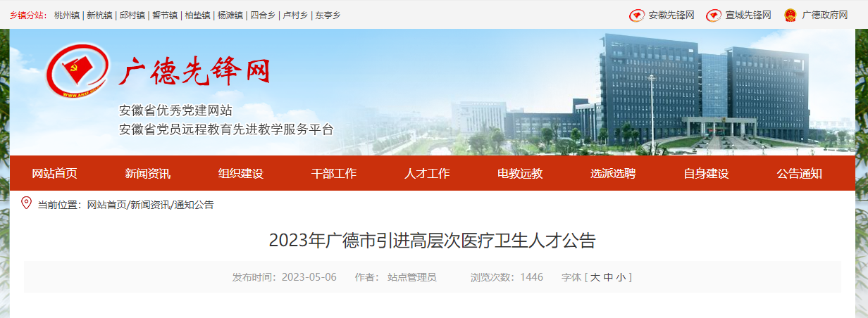Open the 柏垫镇 township link
Screen dimensions: 868x318
pos(197,15)
